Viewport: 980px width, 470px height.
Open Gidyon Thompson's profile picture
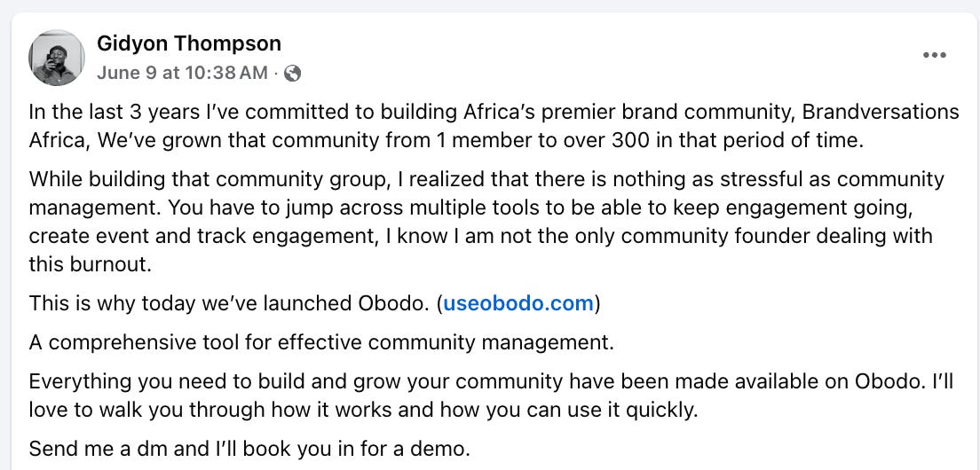[x=56, y=58]
